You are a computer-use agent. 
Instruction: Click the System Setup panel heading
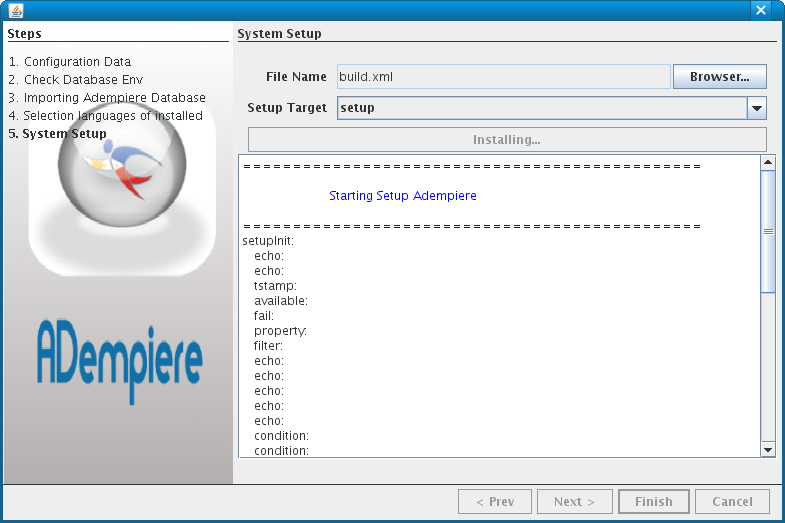[x=279, y=34]
